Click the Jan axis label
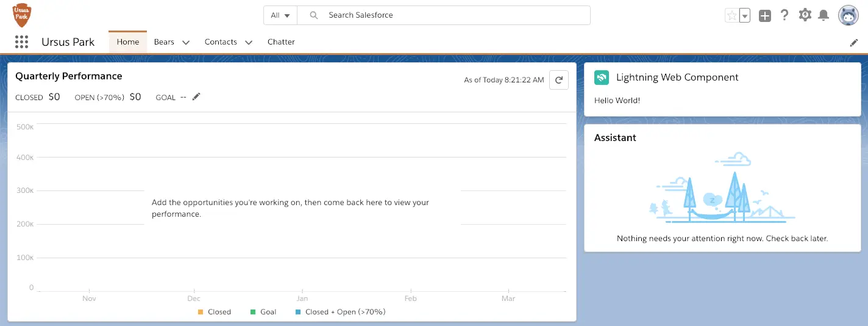This screenshot has width=868, height=326. [x=302, y=299]
